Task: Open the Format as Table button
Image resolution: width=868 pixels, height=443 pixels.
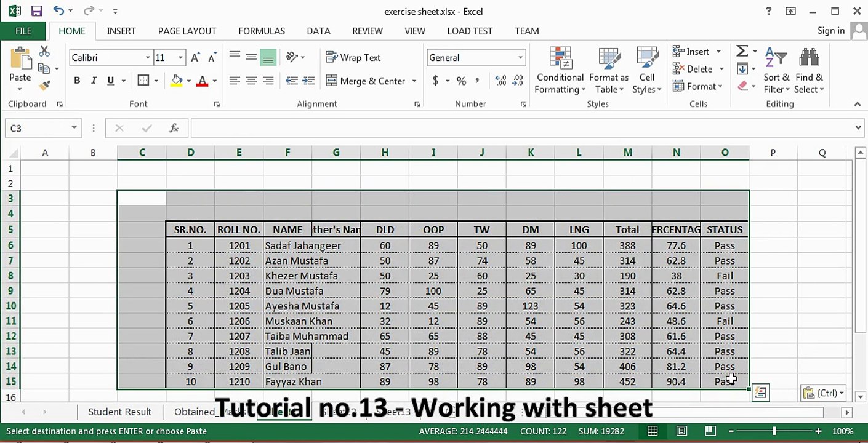Action: tap(609, 70)
